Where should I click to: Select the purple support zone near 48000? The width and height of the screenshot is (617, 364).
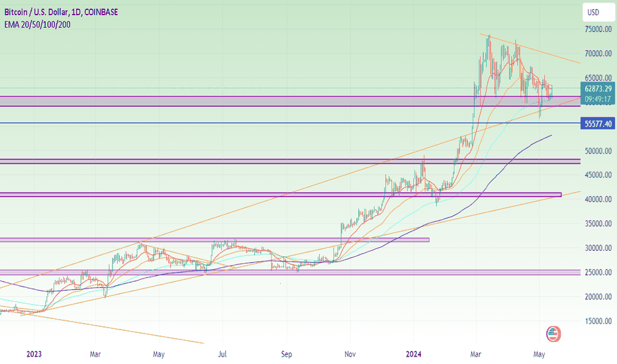pyautogui.click(x=290, y=161)
